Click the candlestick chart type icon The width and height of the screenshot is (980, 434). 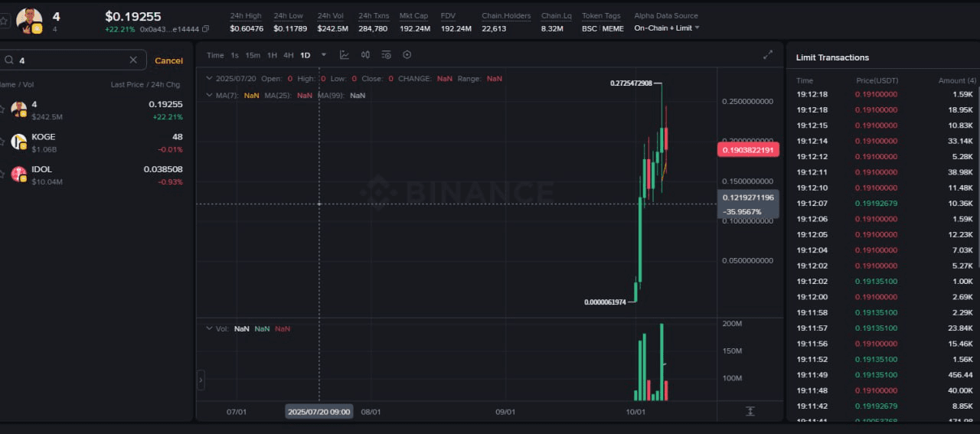coord(365,55)
